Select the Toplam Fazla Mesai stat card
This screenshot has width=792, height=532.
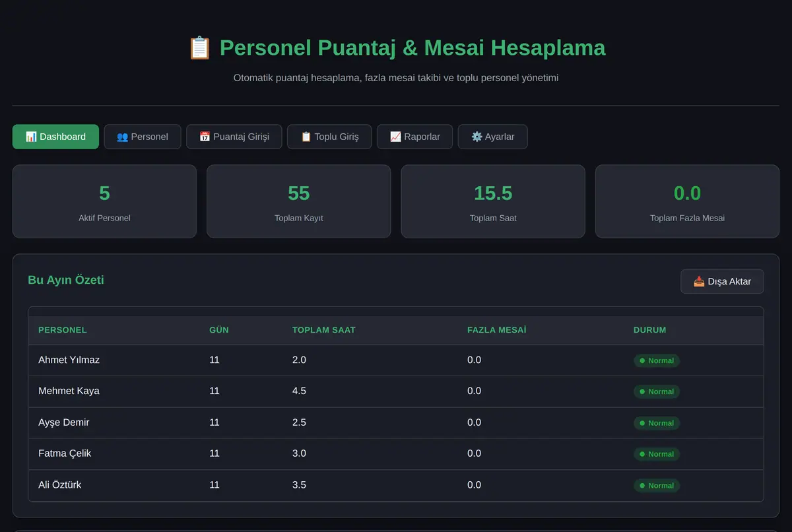click(687, 201)
